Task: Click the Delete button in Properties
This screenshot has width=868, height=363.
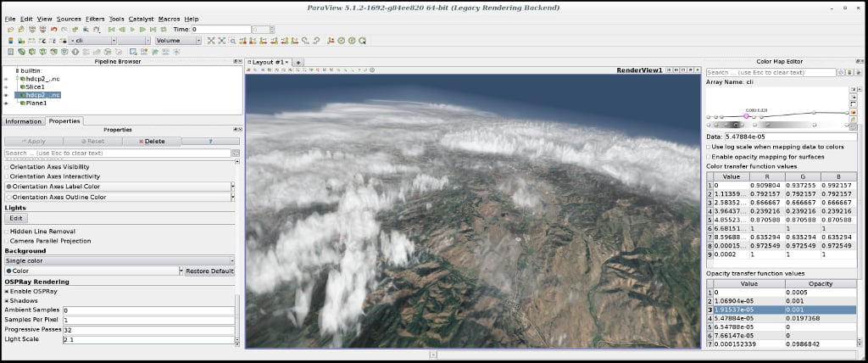Action: [149, 142]
